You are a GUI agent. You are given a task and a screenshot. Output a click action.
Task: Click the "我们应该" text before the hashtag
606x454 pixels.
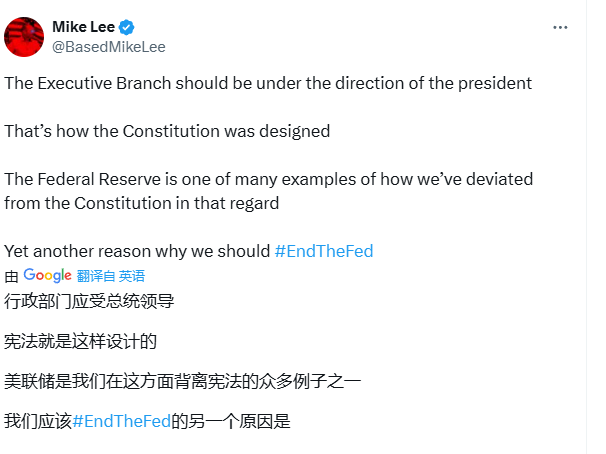38,421
